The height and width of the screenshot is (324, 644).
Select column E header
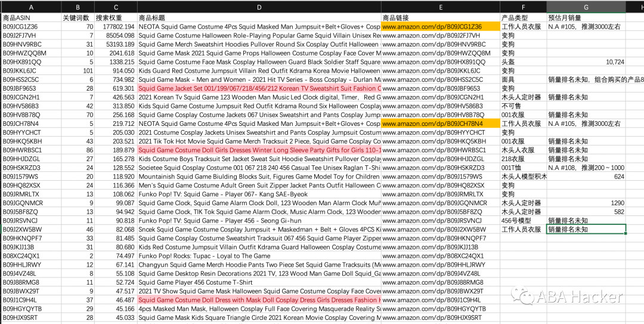click(441, 7)
